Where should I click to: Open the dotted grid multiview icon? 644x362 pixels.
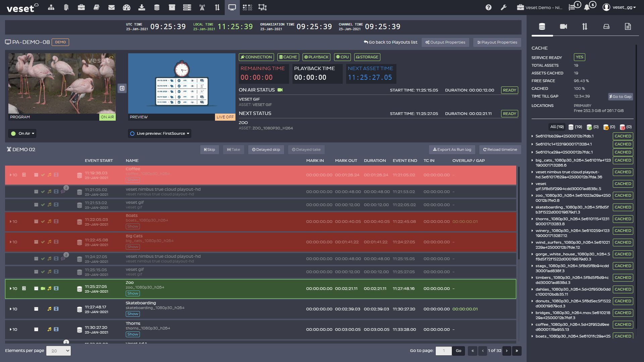[x=247, y=7]
